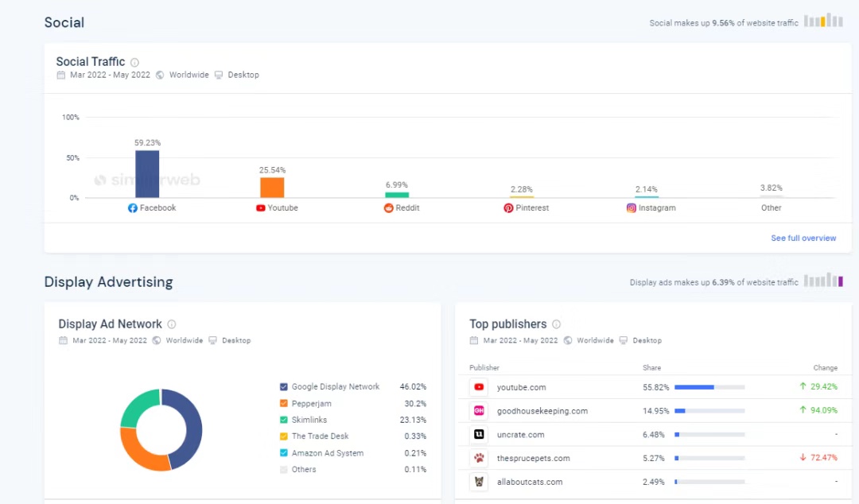
Task: Click the thesprucepets.com paw favicon
Action: click(x=479, y=459)
